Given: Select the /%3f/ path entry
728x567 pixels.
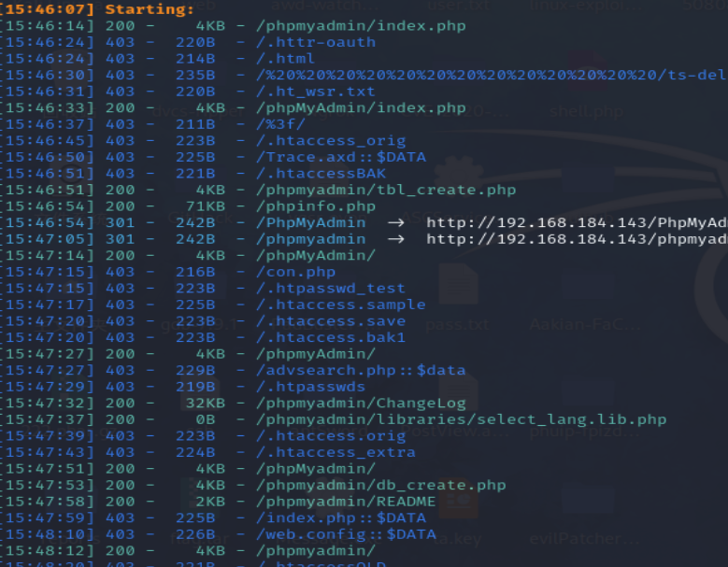Looking at the screenshot, I should (x=280, y=124).
